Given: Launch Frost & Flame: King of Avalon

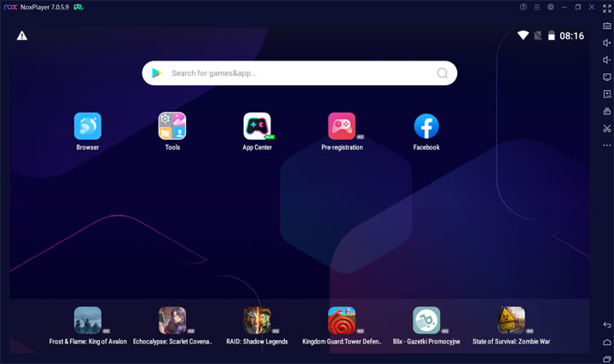Looking at the screenshot, I should tap(87, 321).
